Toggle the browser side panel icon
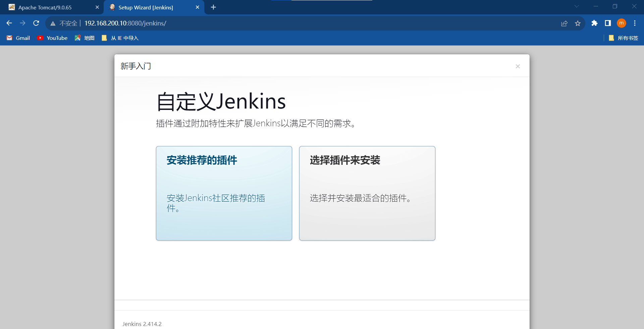The image size is (644, 329). coord(608,23)
